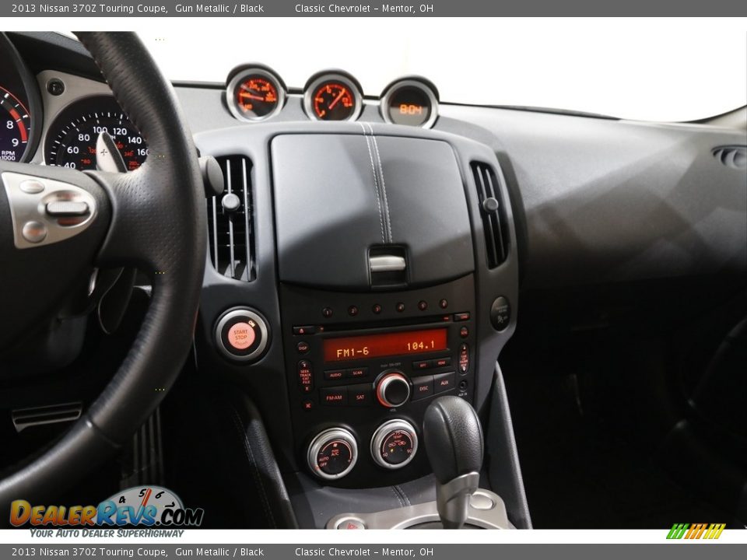Switch to FM-AM radio source
This screenshot has width=747, height=560.
pos(334,397)
